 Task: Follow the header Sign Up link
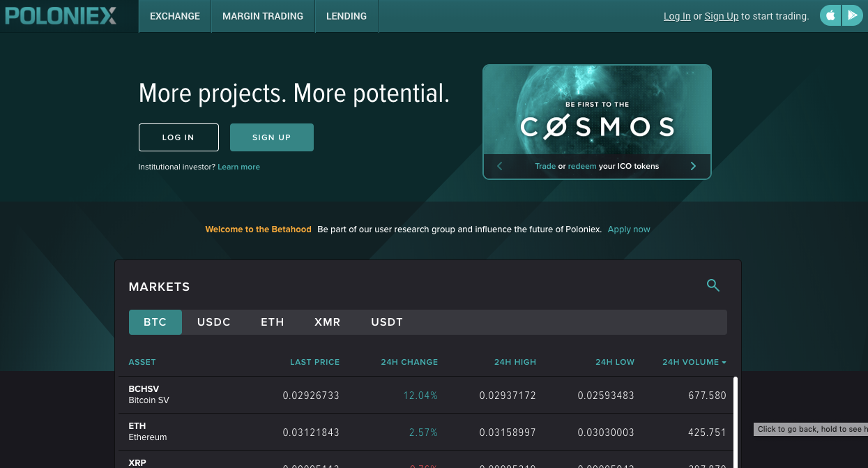[722, 16]
